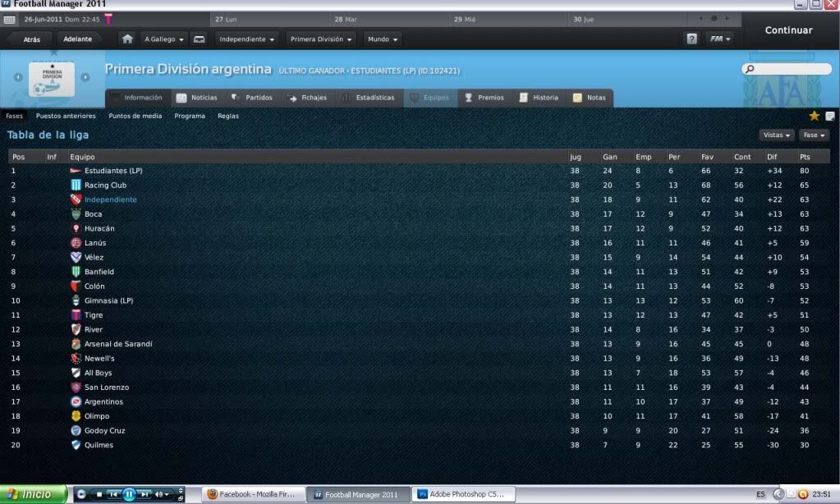Click the Boca badge icon
This screenshot has height=504, width=840.
(x=76, y=214)
